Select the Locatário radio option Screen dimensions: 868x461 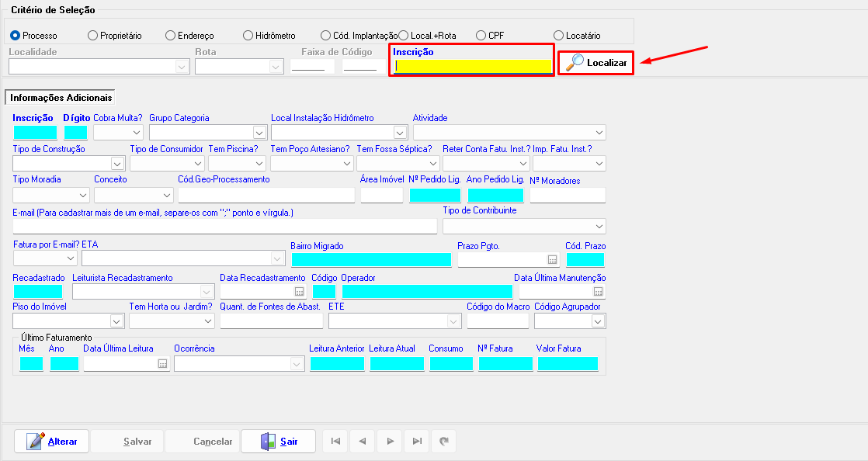559,36
